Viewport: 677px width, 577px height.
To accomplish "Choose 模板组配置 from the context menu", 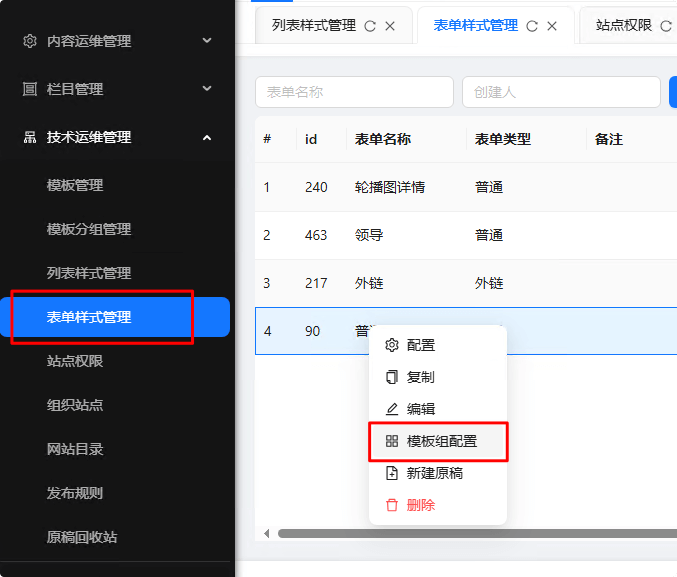I will pos(440,441).
